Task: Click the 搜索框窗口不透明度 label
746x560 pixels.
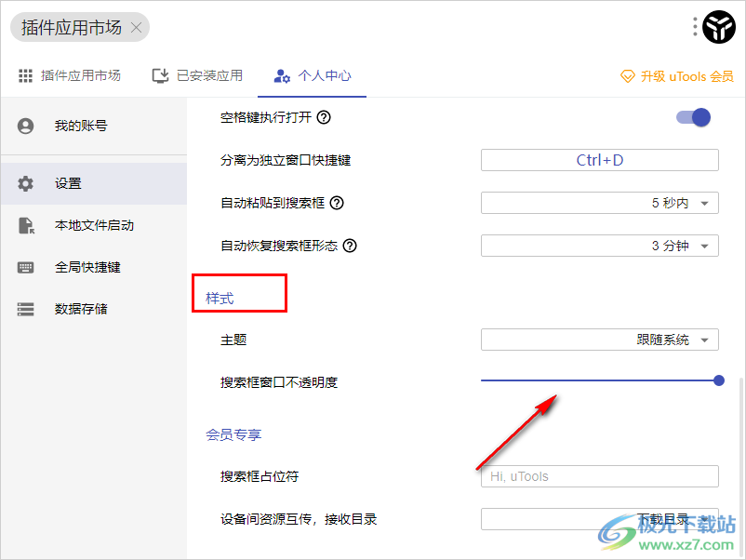Action: tap(279, 382)
